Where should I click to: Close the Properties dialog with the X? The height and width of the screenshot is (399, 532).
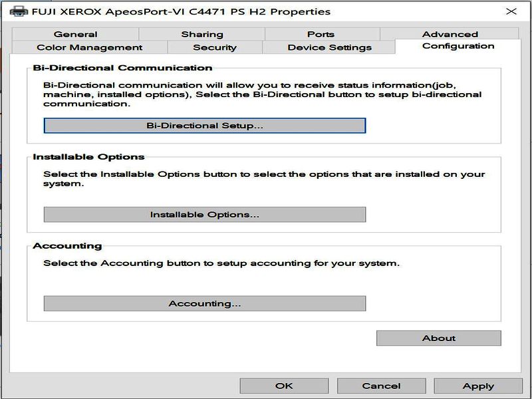point(511,11)
